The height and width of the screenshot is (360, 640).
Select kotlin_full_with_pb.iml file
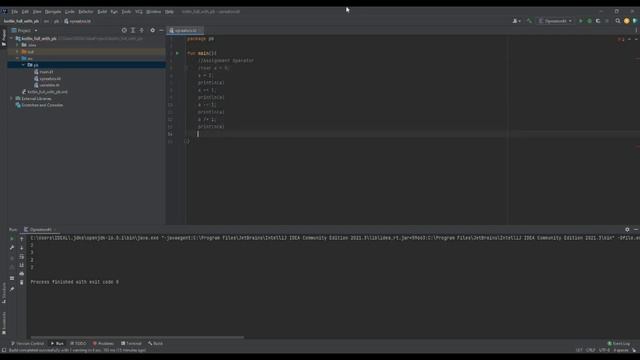[45, 92]
